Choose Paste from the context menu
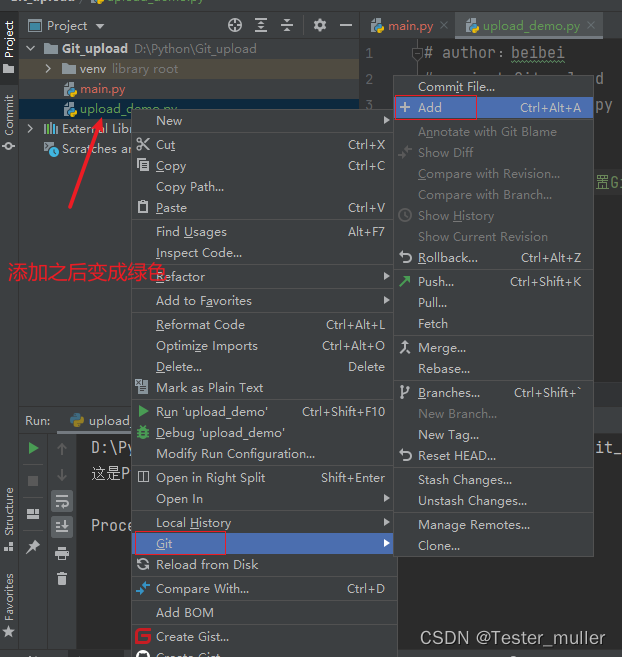 pyautogui.click(x=262, y=208)
